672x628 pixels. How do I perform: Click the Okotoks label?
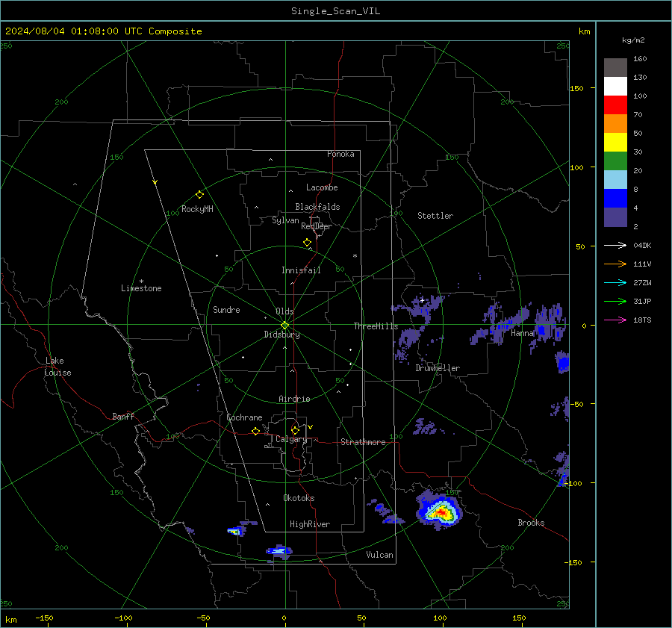299,498
